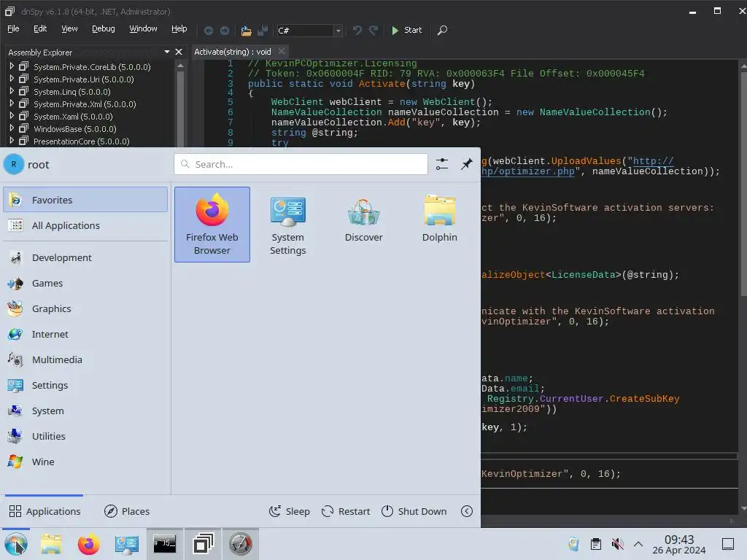Click inside the launcher Search field
The image size is (747, 560).
tap(301, 164)
